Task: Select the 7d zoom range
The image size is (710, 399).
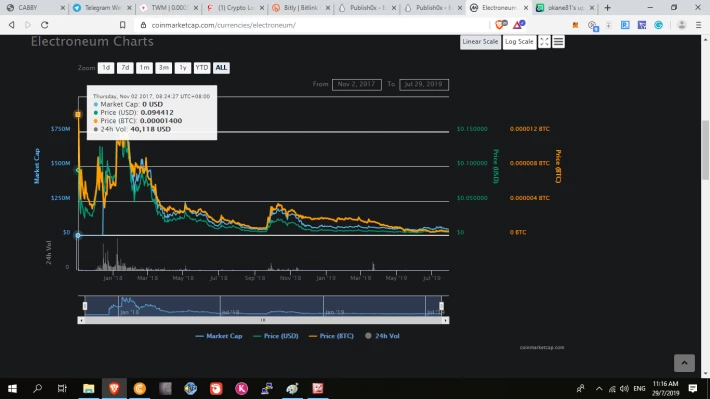Action: (125, 67)
